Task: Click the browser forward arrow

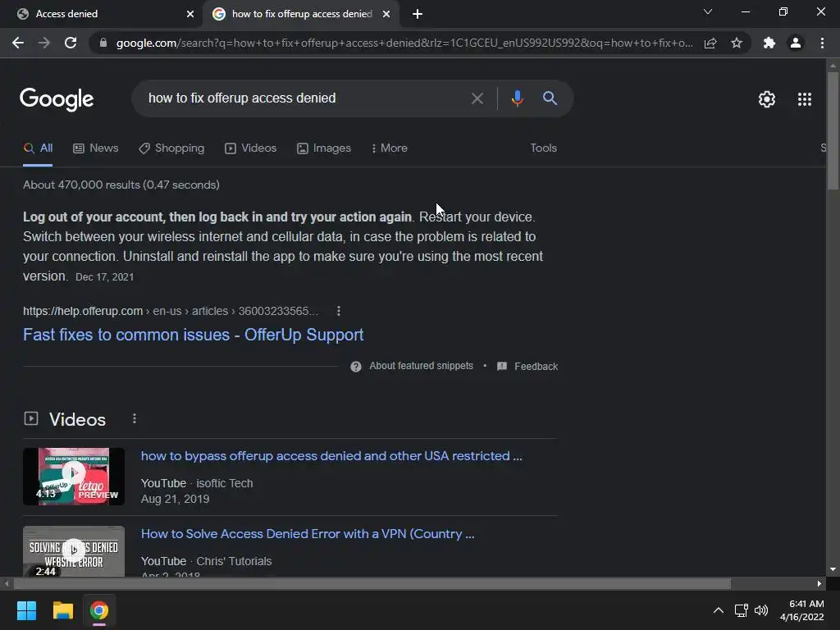Action: 44,43
